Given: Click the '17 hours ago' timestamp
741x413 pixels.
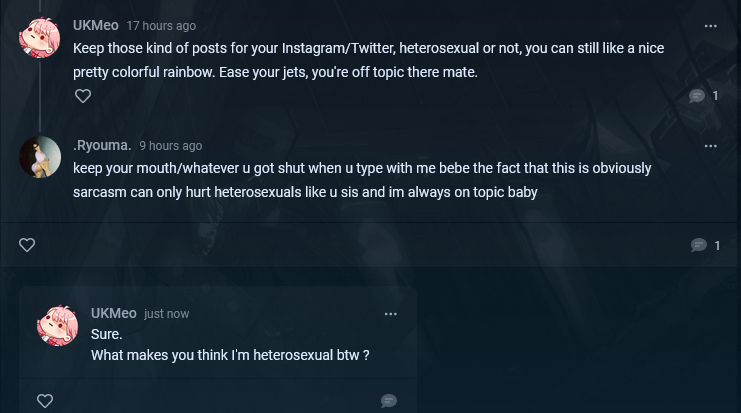Looking at the screenshot, I should coord(161,26).
